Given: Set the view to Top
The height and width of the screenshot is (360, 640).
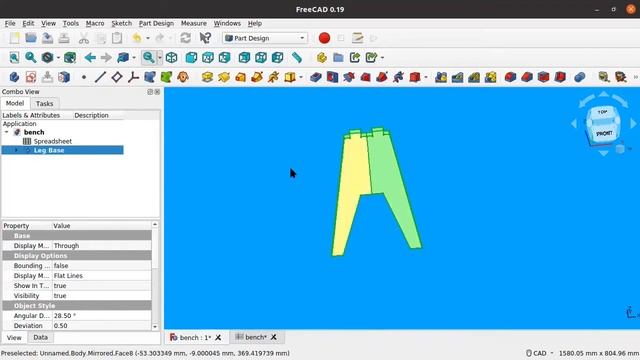Looking at the screenshot, I should pyautogui.click(x=208, y=58).
